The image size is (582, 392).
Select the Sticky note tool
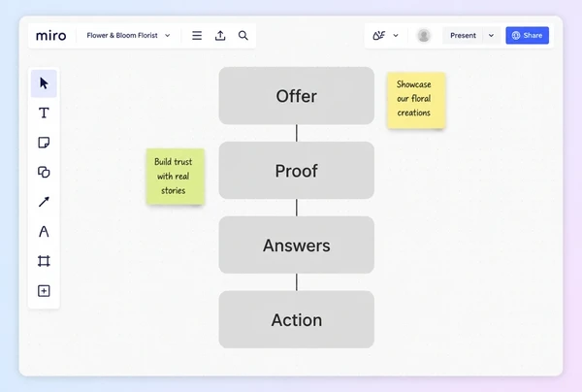click(44, 143)
